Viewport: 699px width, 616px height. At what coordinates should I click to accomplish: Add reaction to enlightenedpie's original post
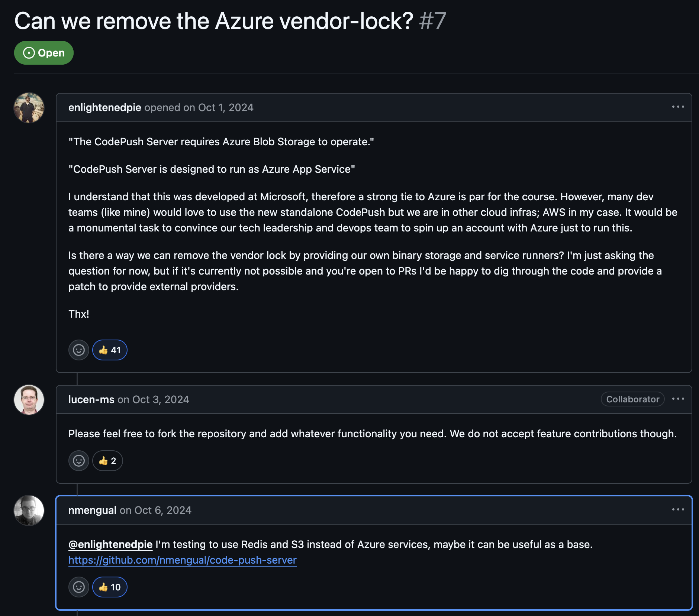point(78,350)
